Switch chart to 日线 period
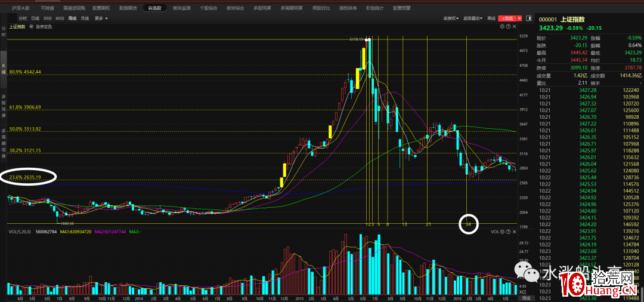The image size is (644, 302). coord(36,19)
